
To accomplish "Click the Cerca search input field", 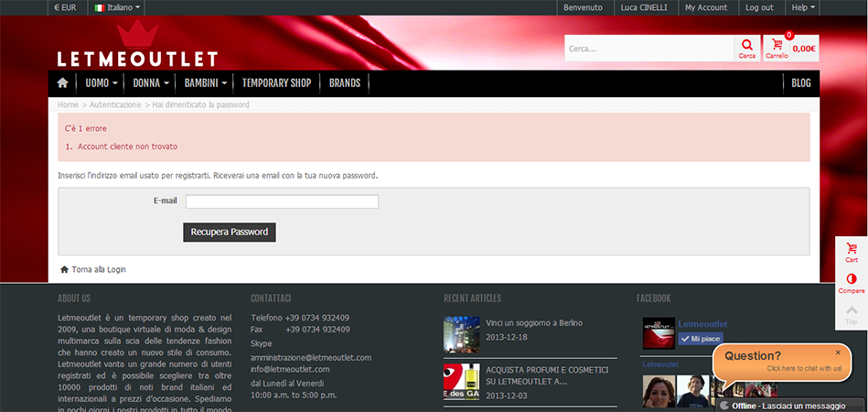I will click(x=648, y=49).
